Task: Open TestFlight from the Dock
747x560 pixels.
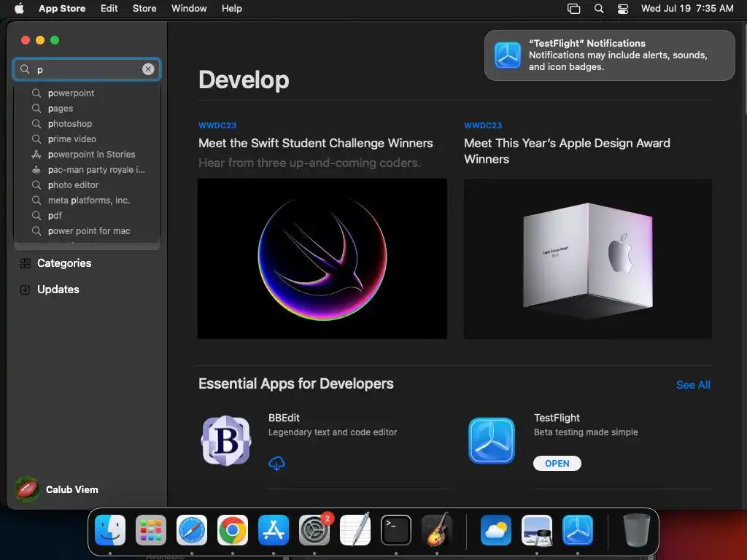Action: pos(578,530)
